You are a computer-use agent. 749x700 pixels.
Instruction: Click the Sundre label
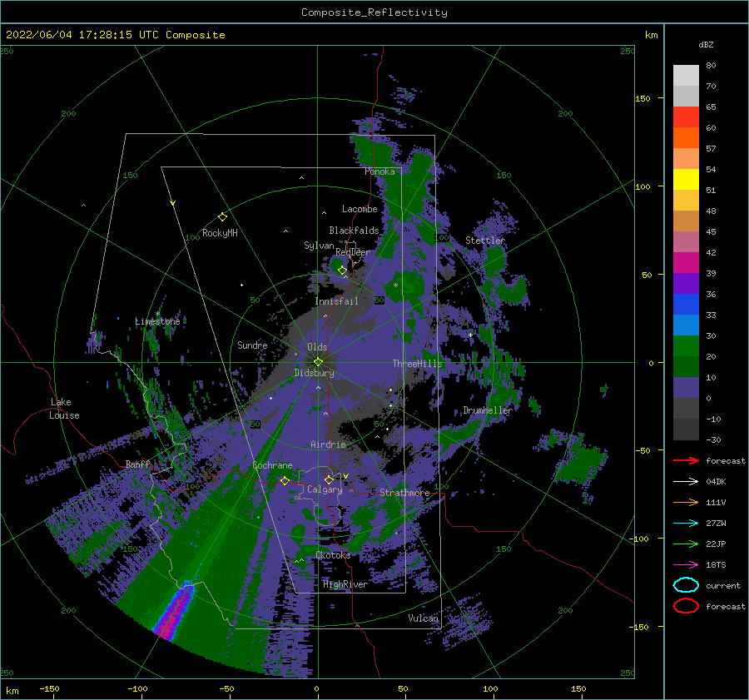click(x=252, y=345)
